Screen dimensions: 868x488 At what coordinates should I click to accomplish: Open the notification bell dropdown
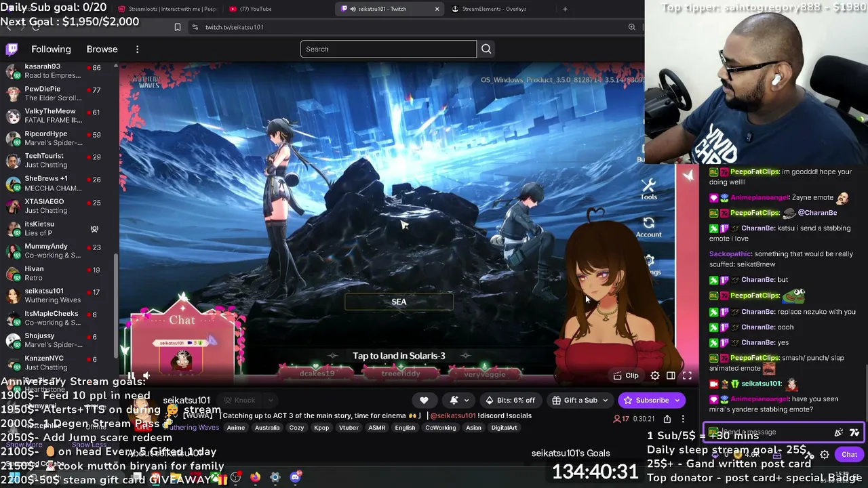tap(458, 400)
